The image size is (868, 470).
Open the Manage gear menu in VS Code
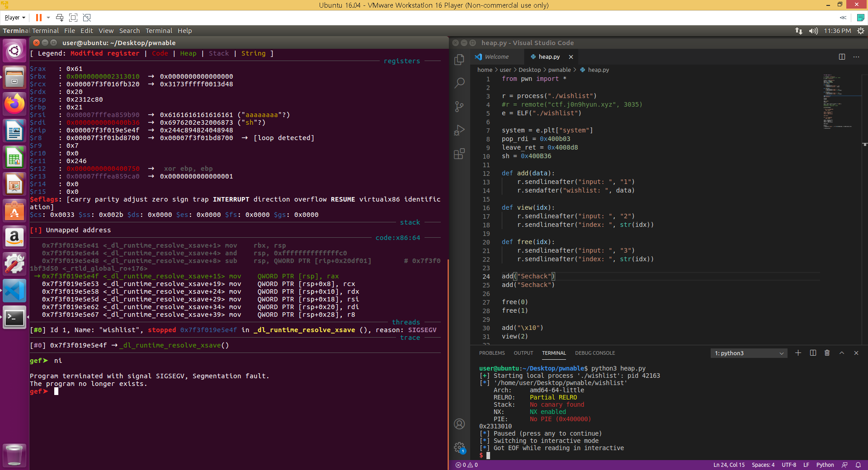[x=459, y=447]
